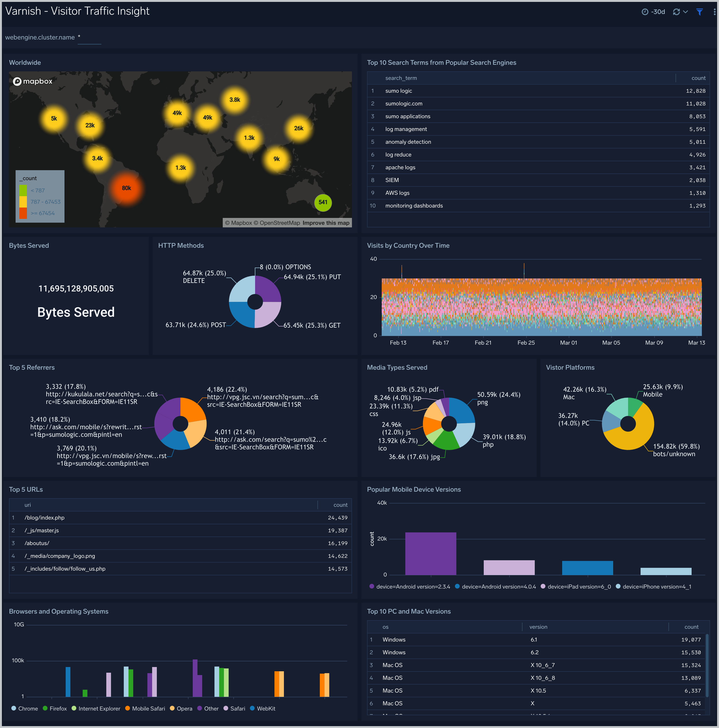Toggle the Internet Explorer legend series
This screenshot has width=719, height=728.
pos(96,709)
